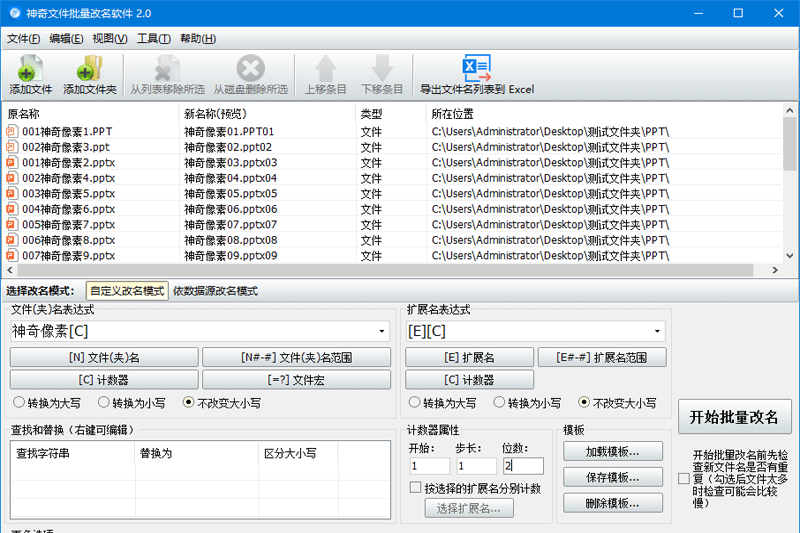
Task: Click the 位数 counter input field
Action: pyautogui.click(x=523, y=466)
